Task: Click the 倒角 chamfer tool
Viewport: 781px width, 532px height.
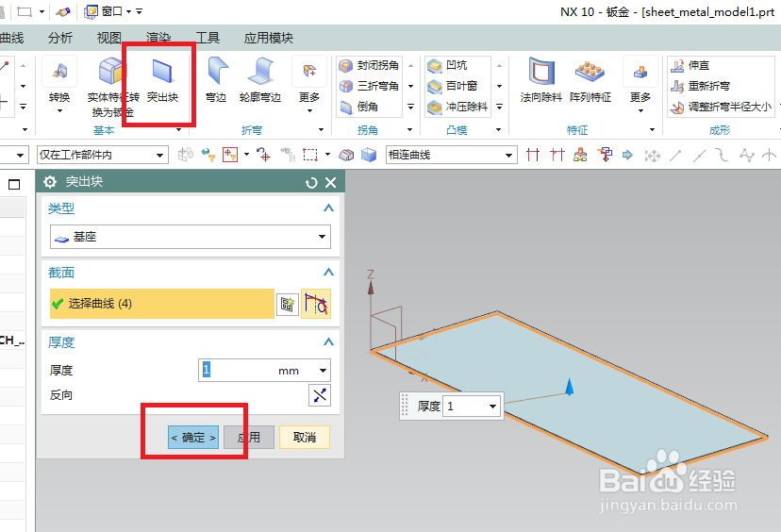Action: click(x=359, y=107)
